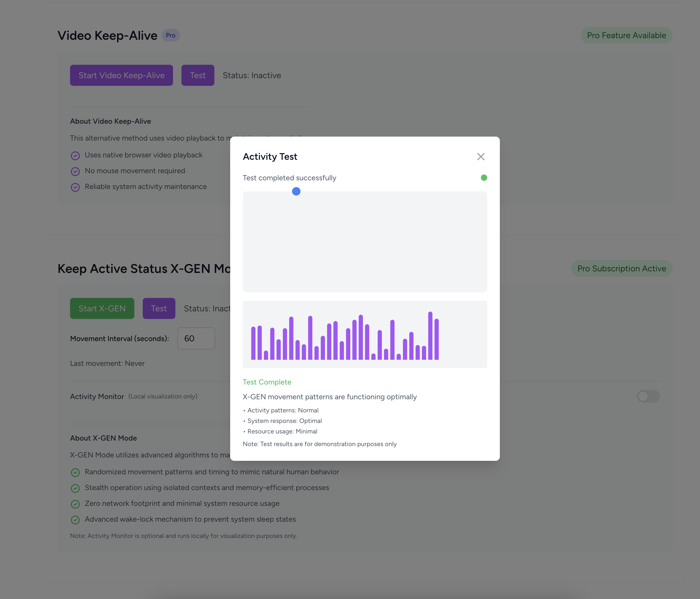Click 'Zero network footprint and minimal system resource usage'
700x599 pixels.
click(x=182, y=503)
